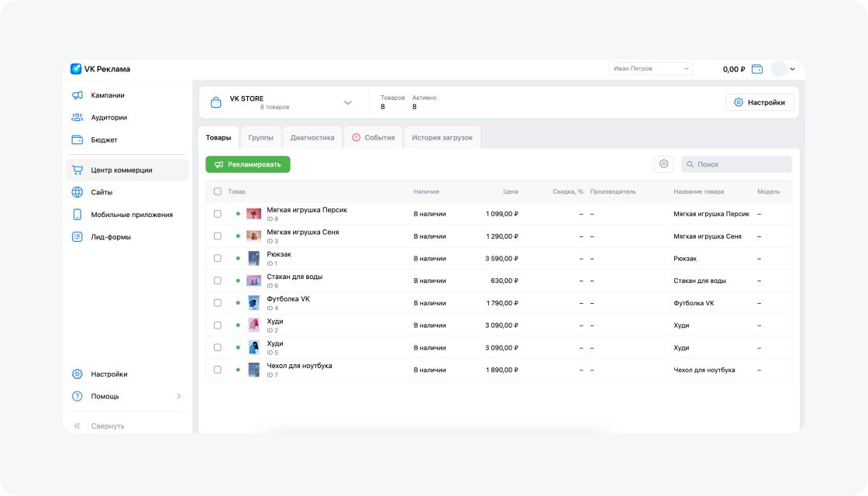Open Мобильные приложения phone icon
The height and width of the screenshot is (496, 868).
pos(77,214)
